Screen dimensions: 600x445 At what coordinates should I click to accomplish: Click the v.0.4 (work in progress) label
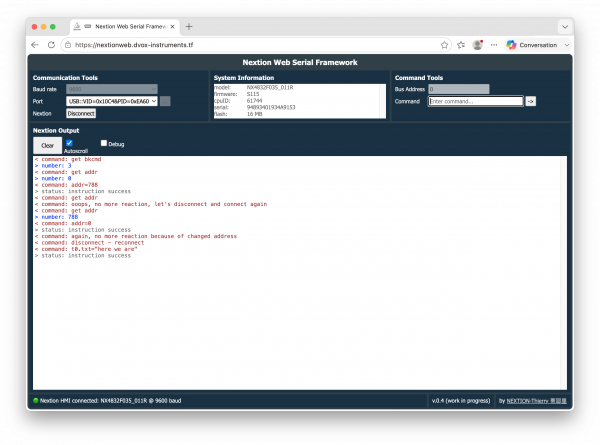click(x=461, y=401)
